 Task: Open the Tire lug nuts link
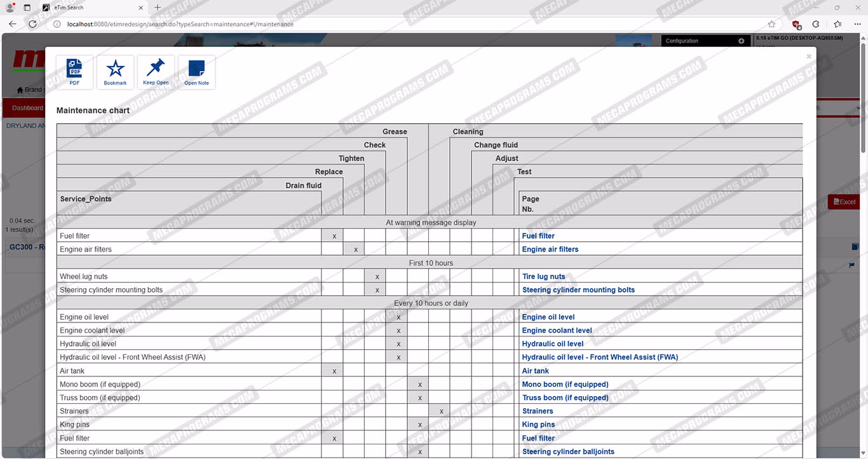tap(543, 277)
